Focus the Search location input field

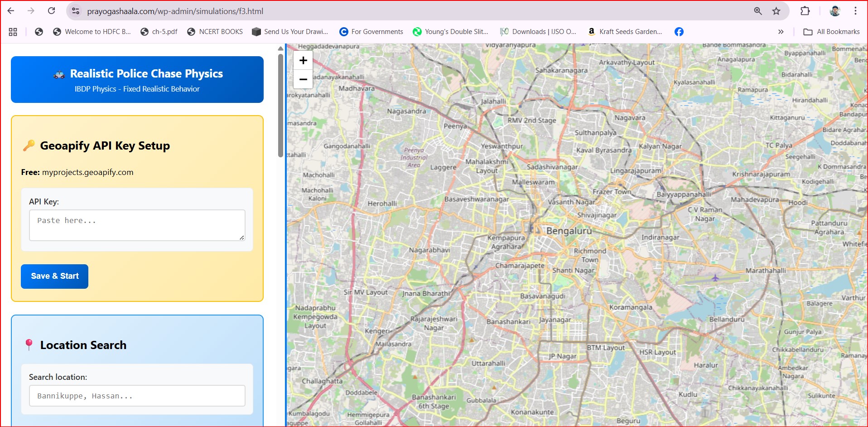point(137,396)
